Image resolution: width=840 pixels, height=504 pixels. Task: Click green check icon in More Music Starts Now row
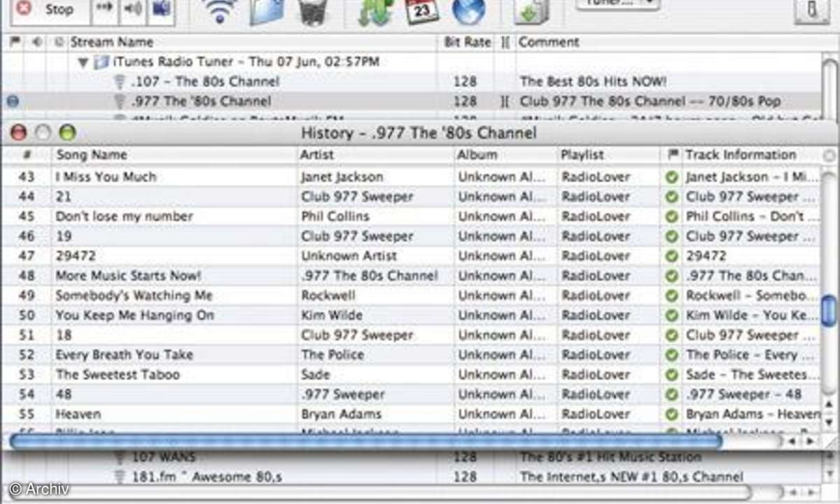pos(672,276)
